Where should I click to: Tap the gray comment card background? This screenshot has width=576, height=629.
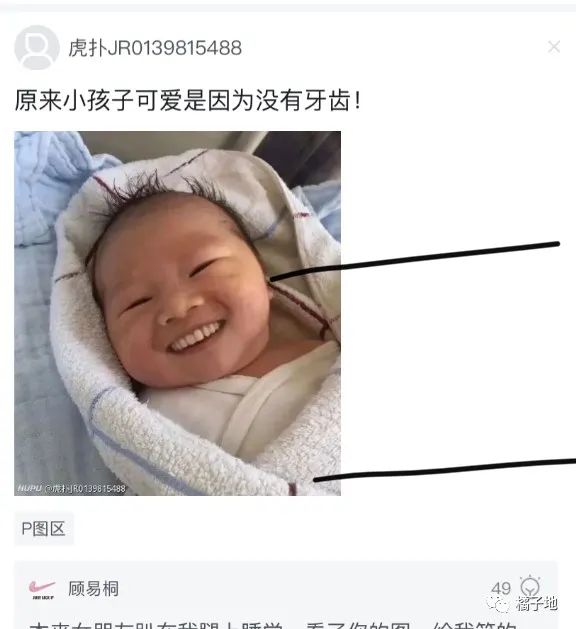pyautogui.click(x=286, y=595)
